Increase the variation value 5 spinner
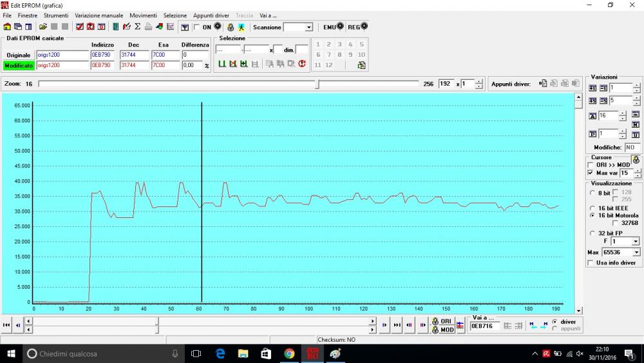The height and width of the screenshot is (363, 644). (x=636, y=98)
